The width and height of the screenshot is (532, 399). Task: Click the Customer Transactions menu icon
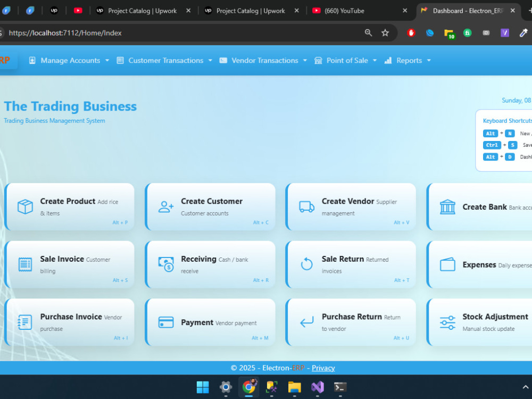click(x=120, y=61)
